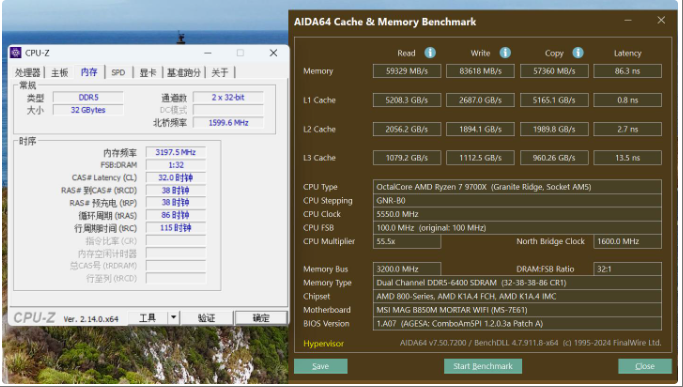Minimize the AIDA64 benchmark window
The width and height of the screenshot is (683, 387).
pyautogui.click(x=628, y=20)
